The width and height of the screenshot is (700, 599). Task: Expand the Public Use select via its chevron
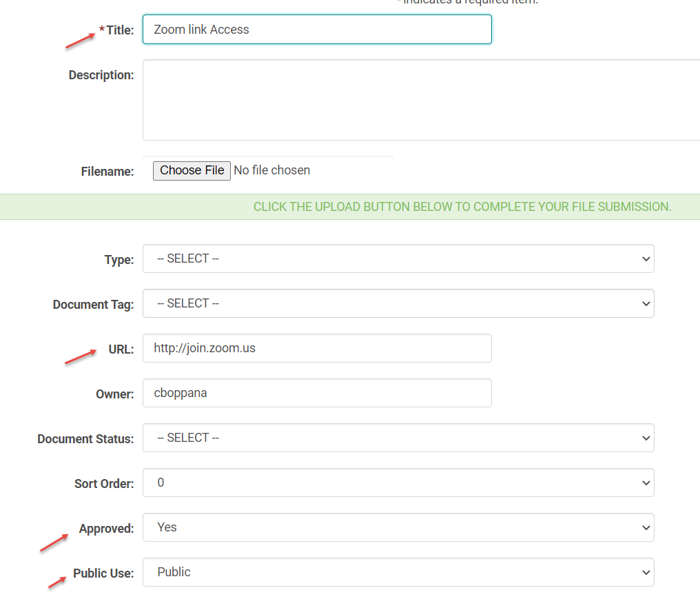pos(646,572)
